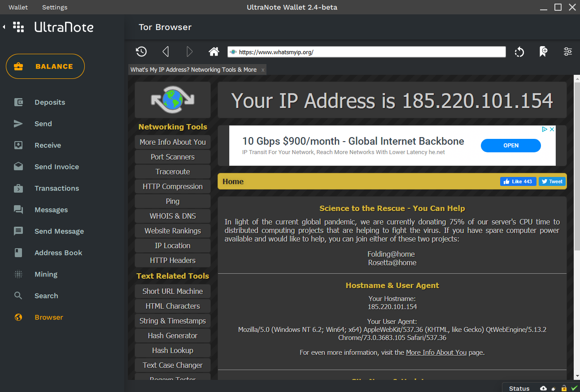The width and height of the screenshot is (580, 392).
Task: Click the Send Invoice envelope icon
Action: coord(18,167)
